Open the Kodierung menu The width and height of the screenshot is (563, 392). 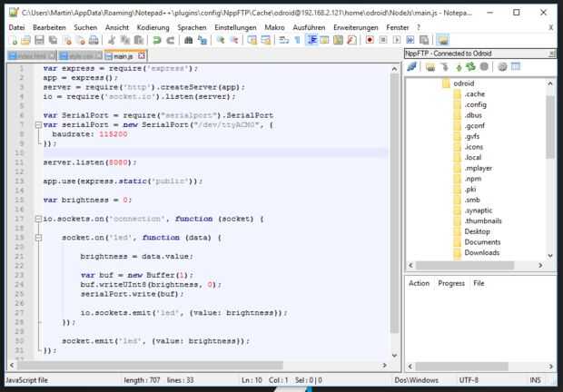(153, 27)
